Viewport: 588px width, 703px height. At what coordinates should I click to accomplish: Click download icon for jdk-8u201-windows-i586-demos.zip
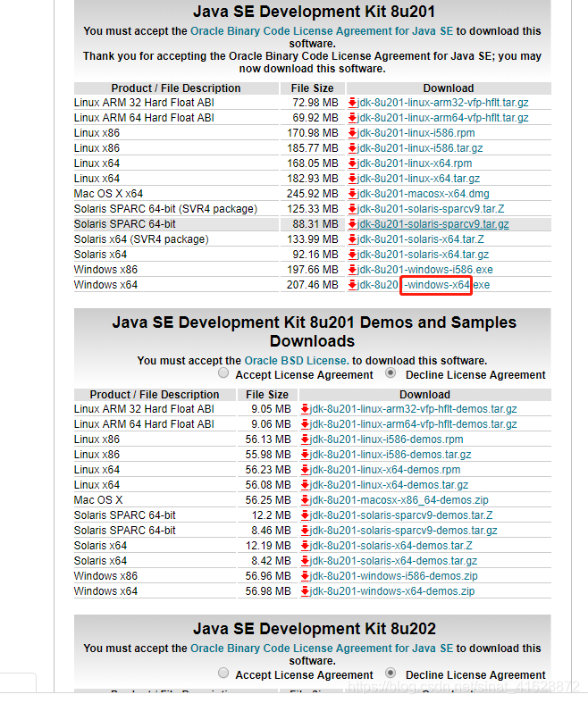(305, 576)
